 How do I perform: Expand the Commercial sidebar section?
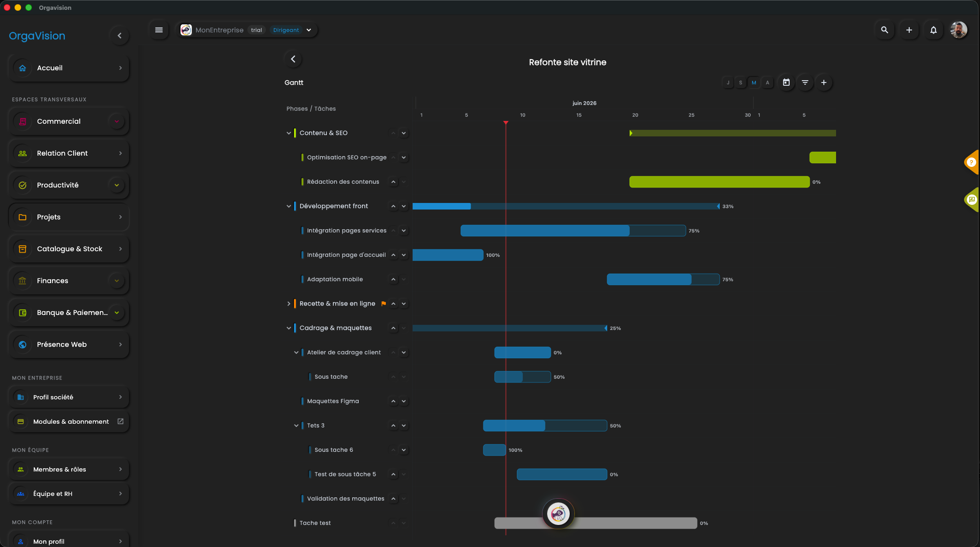click(x=117, y=121)
